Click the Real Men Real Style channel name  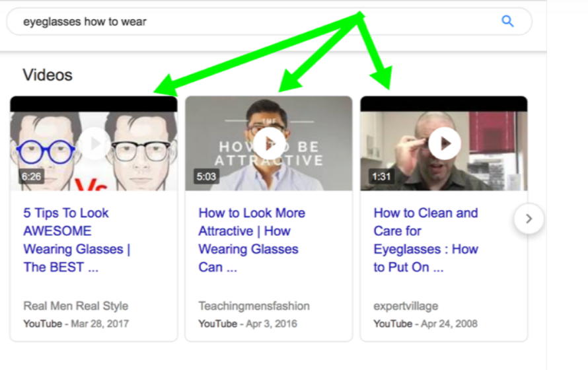[x=76, y=306]
